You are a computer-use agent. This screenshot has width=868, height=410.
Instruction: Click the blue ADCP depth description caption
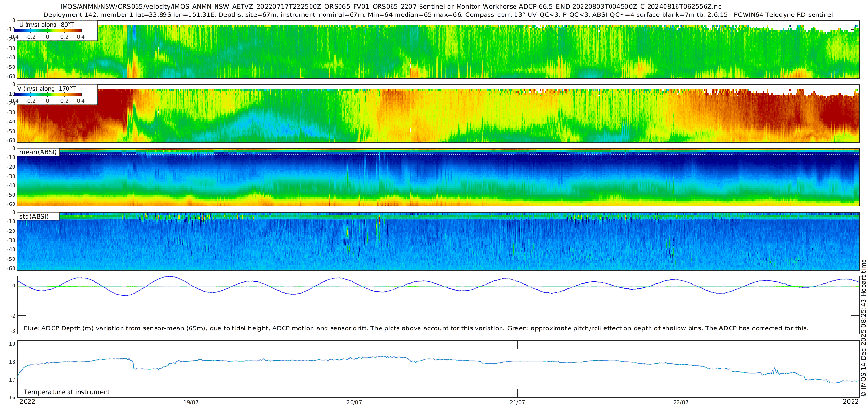coord(416,328)
